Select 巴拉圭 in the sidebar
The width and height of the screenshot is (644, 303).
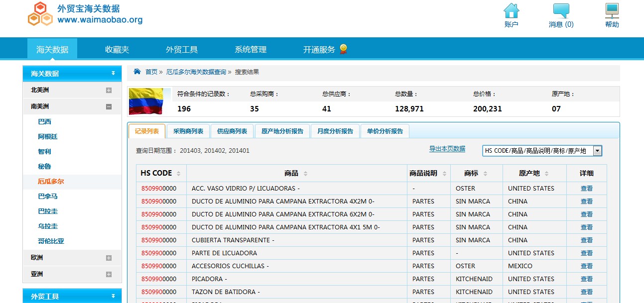click(48, 211)
